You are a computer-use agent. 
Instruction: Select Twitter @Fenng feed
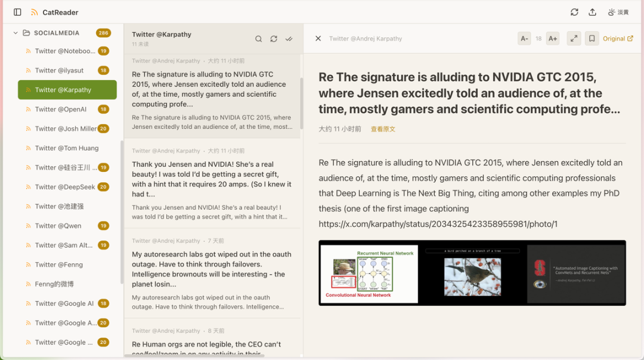click(x=67, y=264)
